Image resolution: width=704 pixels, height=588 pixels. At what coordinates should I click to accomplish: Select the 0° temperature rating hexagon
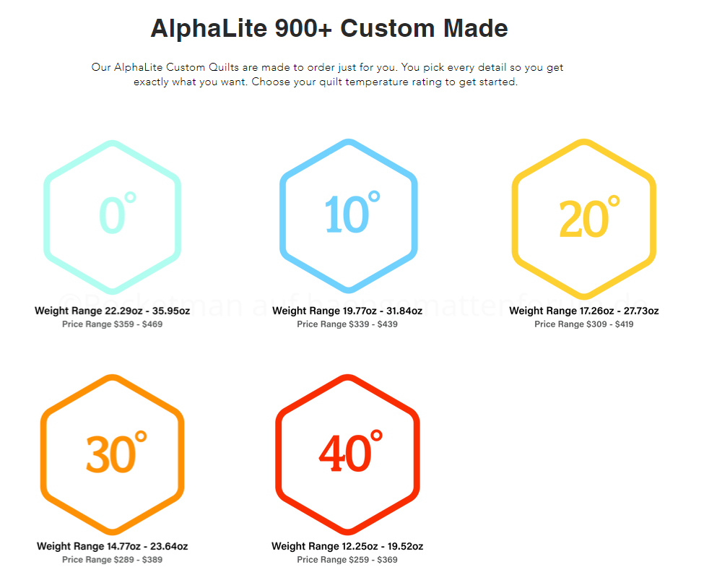[112, 215]
